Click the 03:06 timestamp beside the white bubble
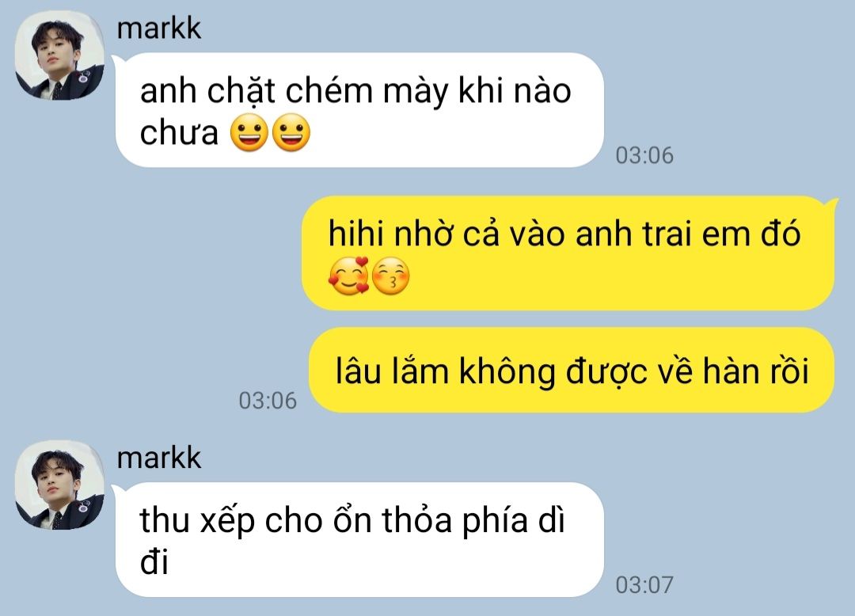 point(644,155)
